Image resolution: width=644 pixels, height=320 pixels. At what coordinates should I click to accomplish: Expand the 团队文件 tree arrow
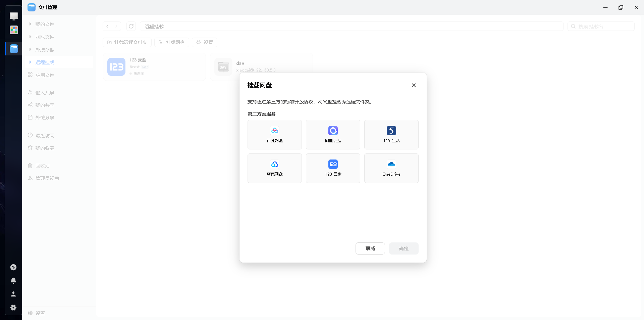tap(30, 37)
